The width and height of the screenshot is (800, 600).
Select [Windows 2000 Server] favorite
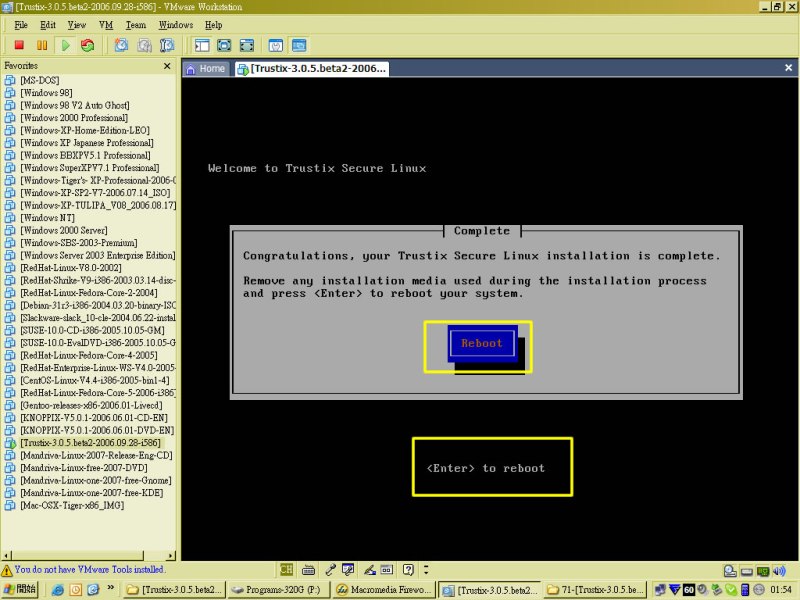coord(64,231)
